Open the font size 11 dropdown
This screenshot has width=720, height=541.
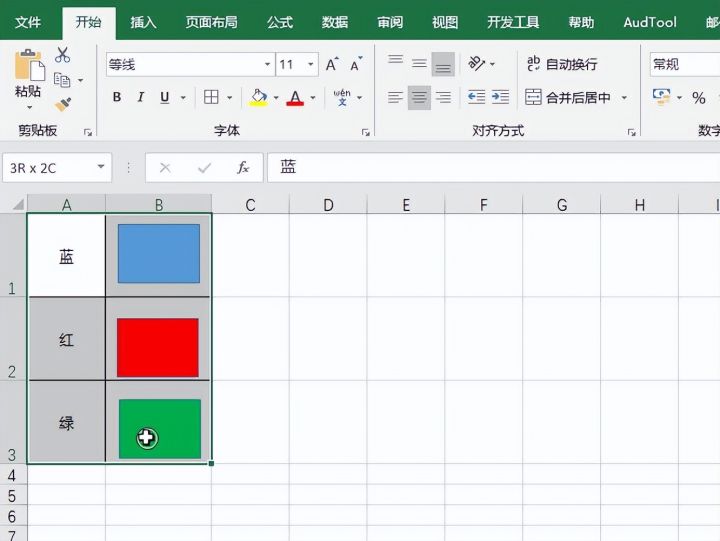[x=311, y=64]
